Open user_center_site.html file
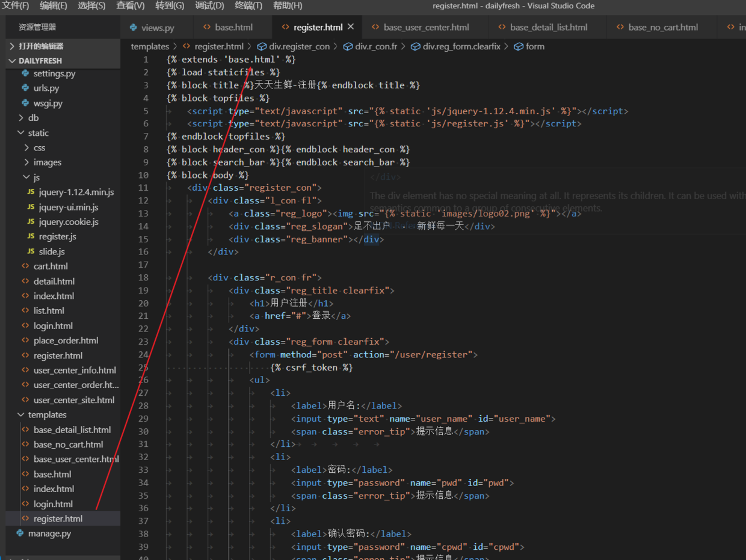The image size is (746, 560). (x=63, y=399)
